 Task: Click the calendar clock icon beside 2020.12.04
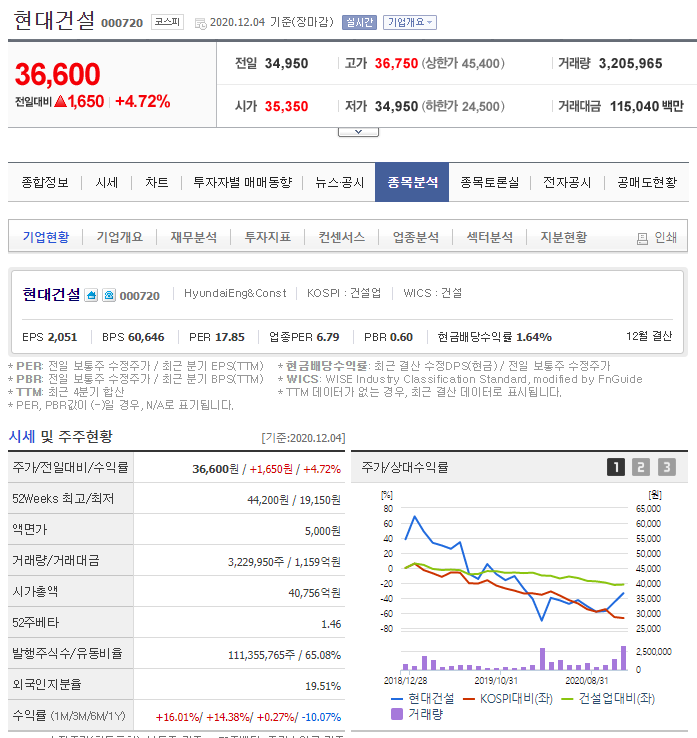click(200, 24)
